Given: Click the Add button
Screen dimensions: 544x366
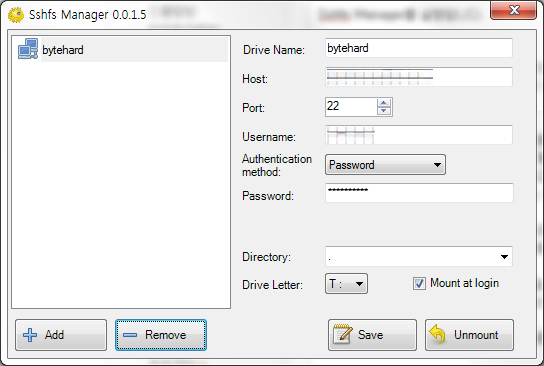Looking at the screenshot, I should click(x=61, y=335).
